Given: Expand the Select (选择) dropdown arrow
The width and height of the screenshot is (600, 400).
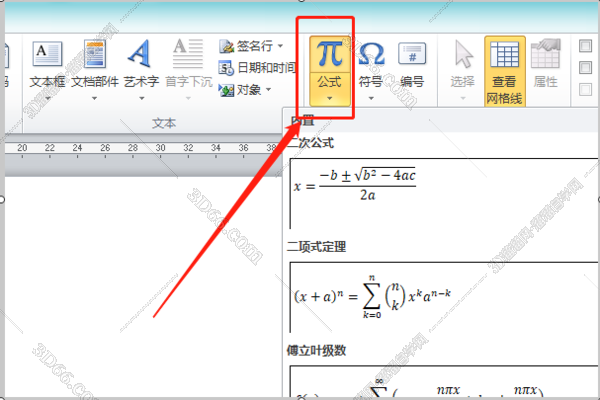Looking at the screenshot, I should click(x=463, y=98).
